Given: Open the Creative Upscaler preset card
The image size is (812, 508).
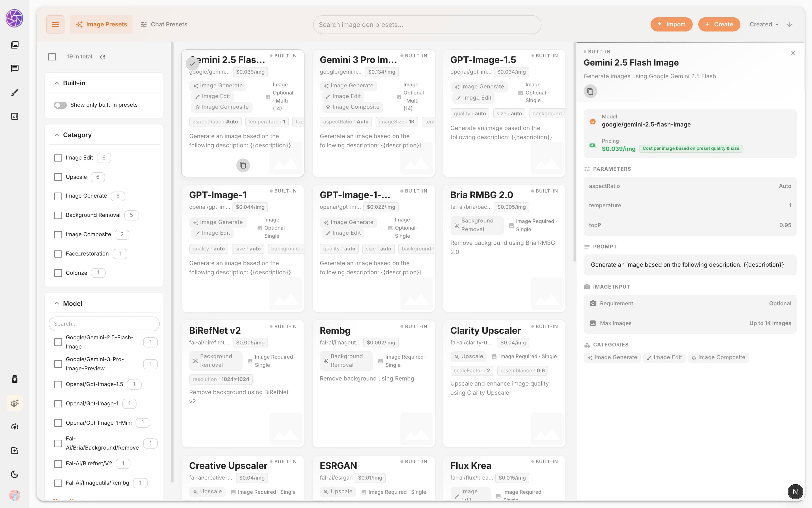Looking at the screenshot, I should (243, 478).
